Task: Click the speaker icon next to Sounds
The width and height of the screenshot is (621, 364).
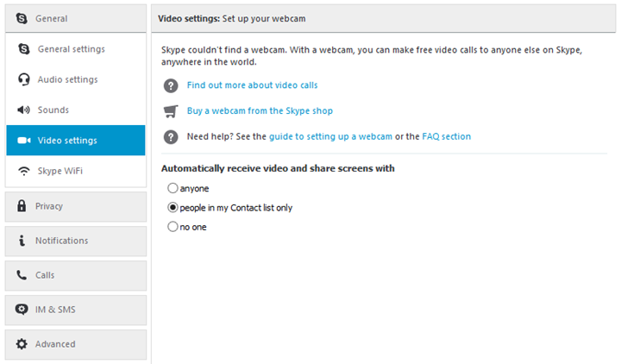Action: coord(23,110)
